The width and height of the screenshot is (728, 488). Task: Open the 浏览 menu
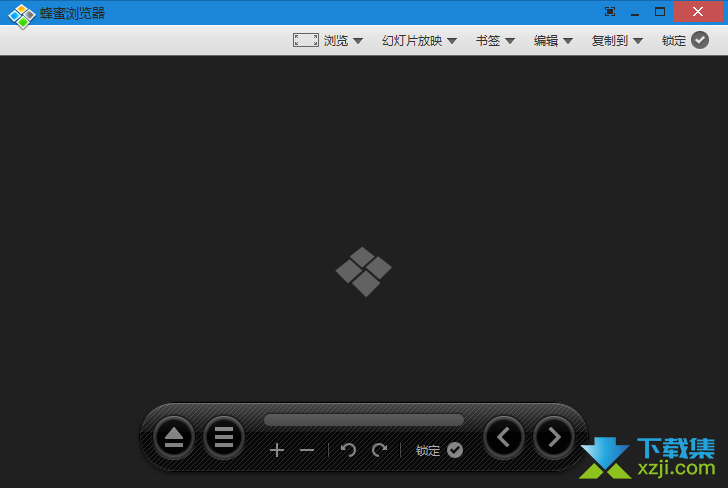[x=336, y=41]
